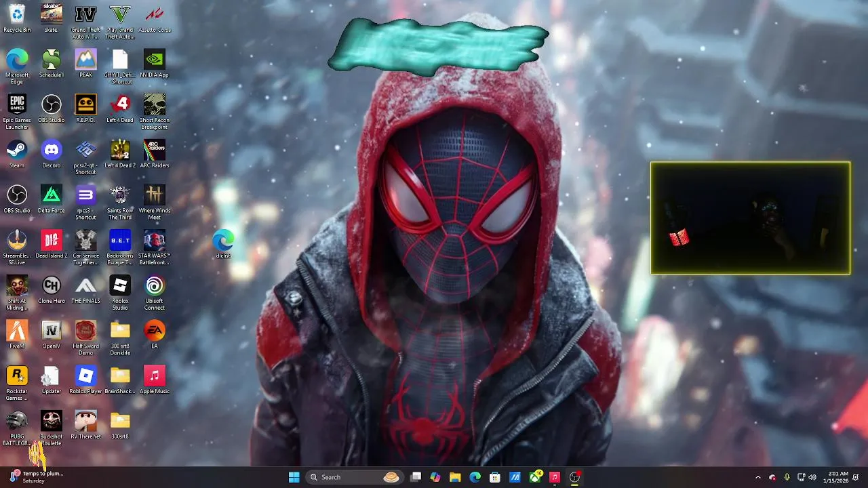868x488 pixels.
Task: Launch the Half Sword Demo icon
Action: click(x=85, y=338)
